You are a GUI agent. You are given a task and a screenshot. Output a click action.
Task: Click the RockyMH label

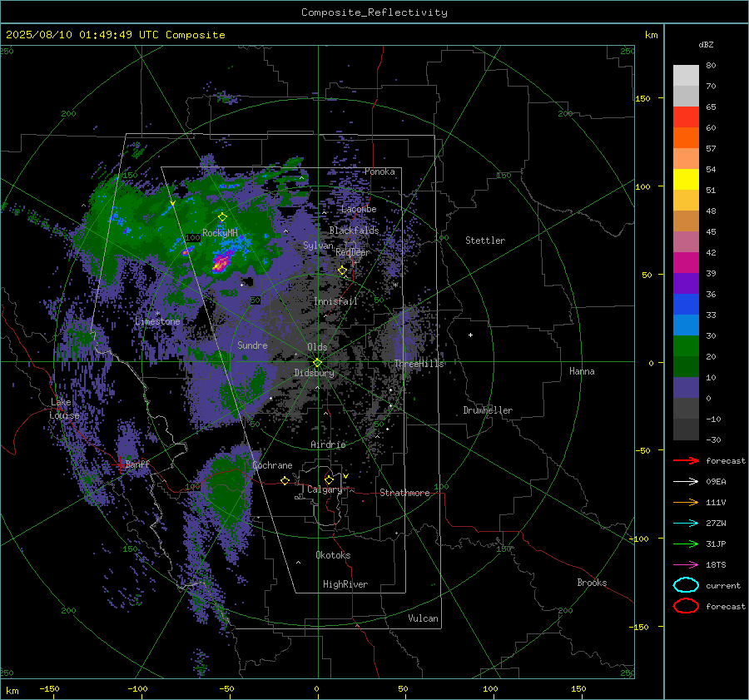[x=220, y=233]
